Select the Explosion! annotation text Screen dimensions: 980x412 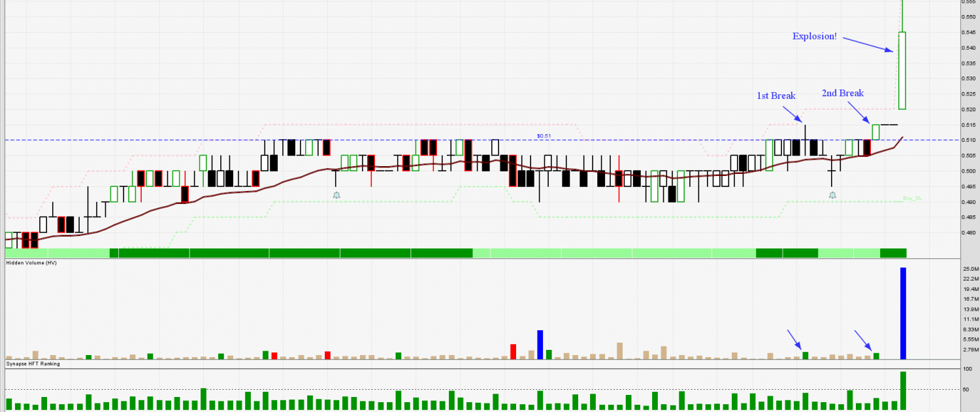click(x=814, y=37)
